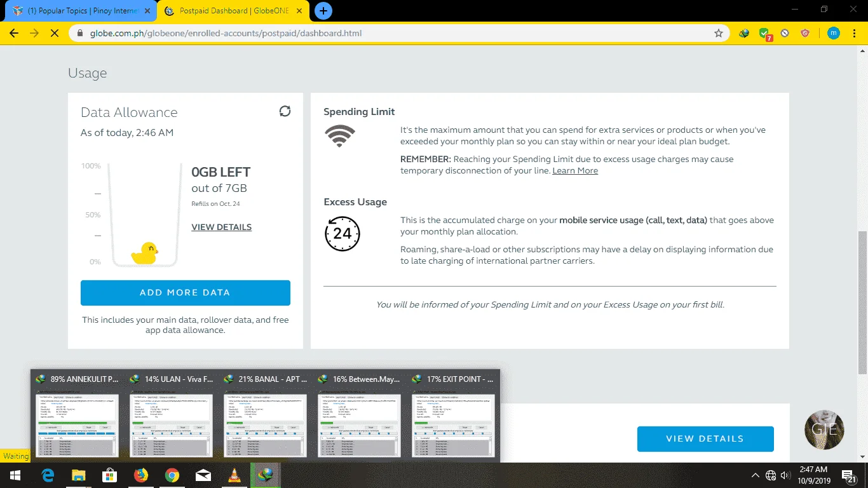The image size is (868, 488).
Task: Go back to the previous page
Action: [x=14, y=33]
